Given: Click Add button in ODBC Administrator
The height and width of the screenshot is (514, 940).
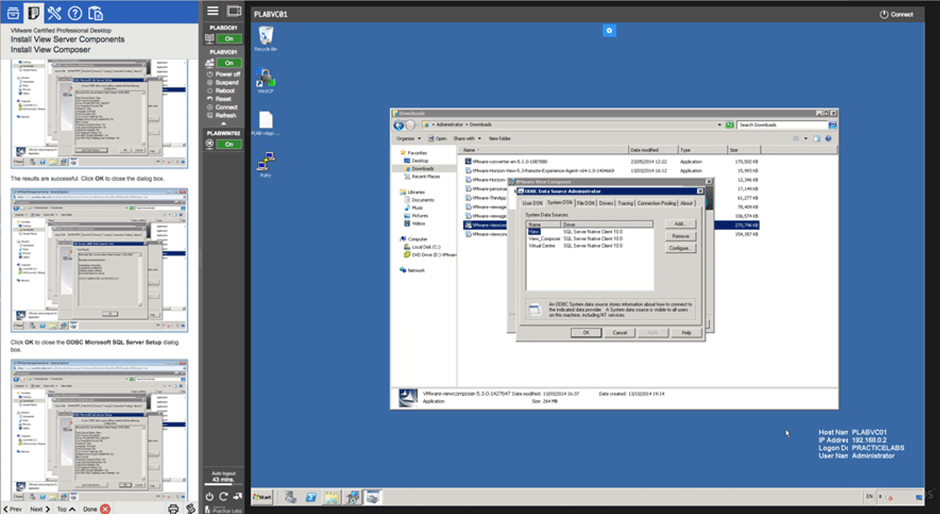Looking at the screenshot, I should 680,224.
